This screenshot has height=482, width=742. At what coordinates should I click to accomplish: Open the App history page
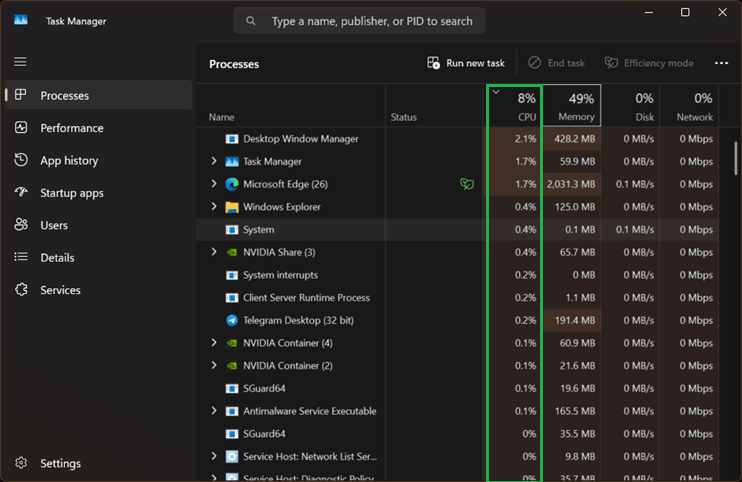pyautogui.click(x=98, y=160)
